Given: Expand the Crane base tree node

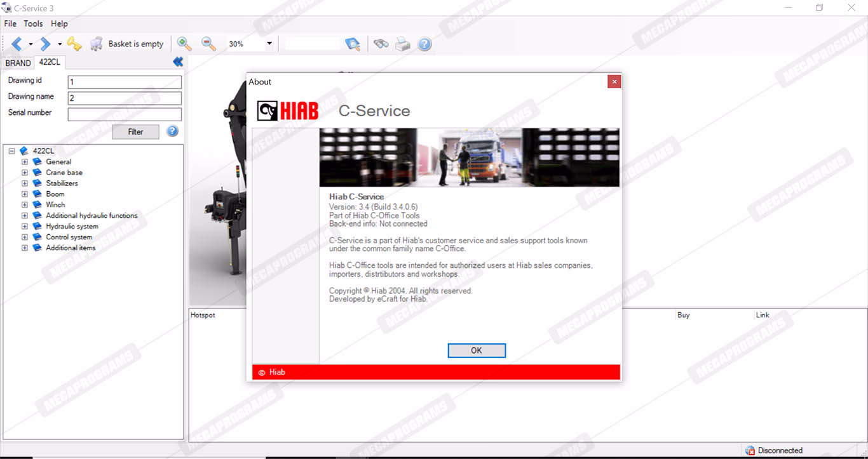Looking at the screenshot, I should pos(25,173).
